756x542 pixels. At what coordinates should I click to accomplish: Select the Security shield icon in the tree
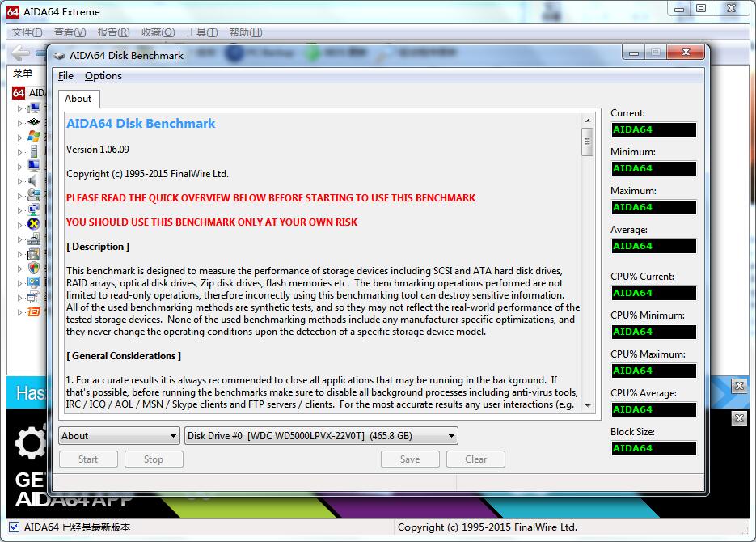coord(33,267)
